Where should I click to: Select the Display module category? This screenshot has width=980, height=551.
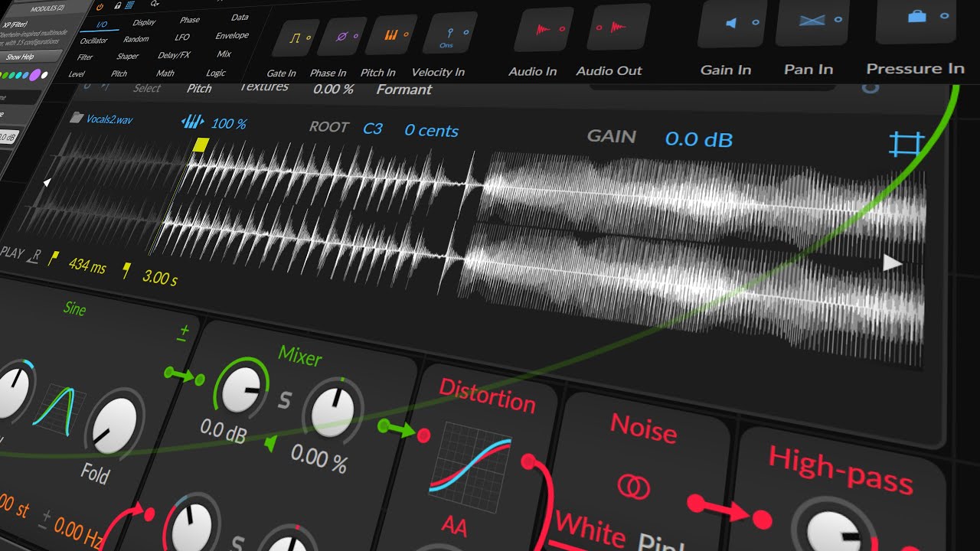pos(144,22)
